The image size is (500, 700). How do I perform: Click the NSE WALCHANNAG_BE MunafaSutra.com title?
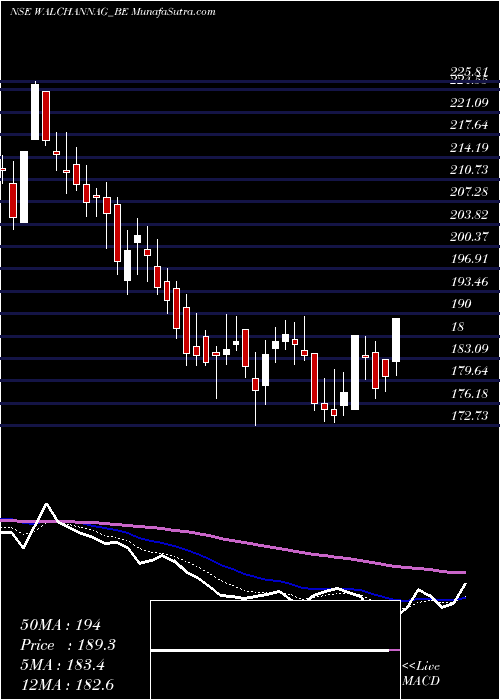point(112,12)
